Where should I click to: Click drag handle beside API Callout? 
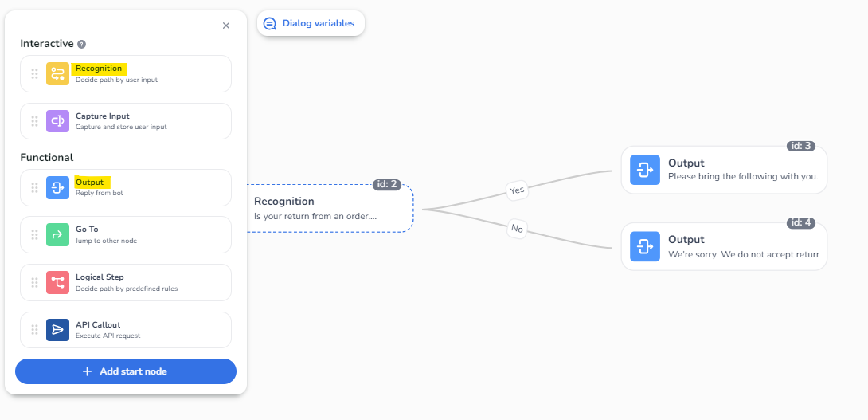point(34,330)
